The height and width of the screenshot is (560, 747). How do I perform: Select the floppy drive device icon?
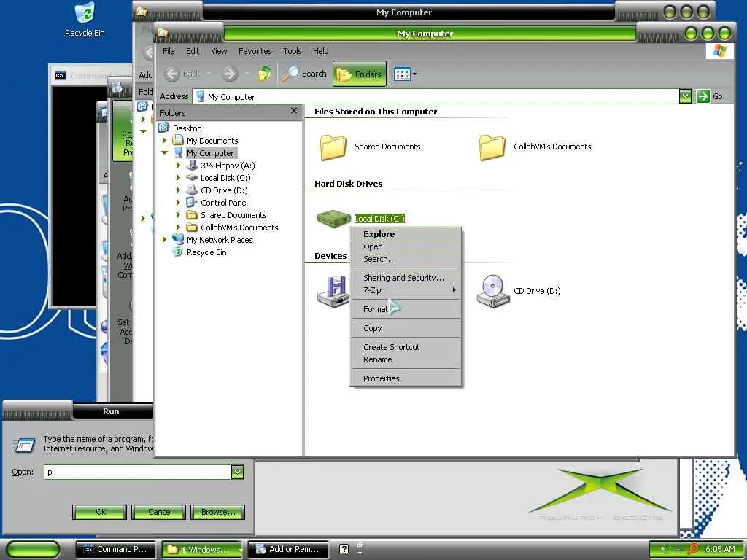333,291
